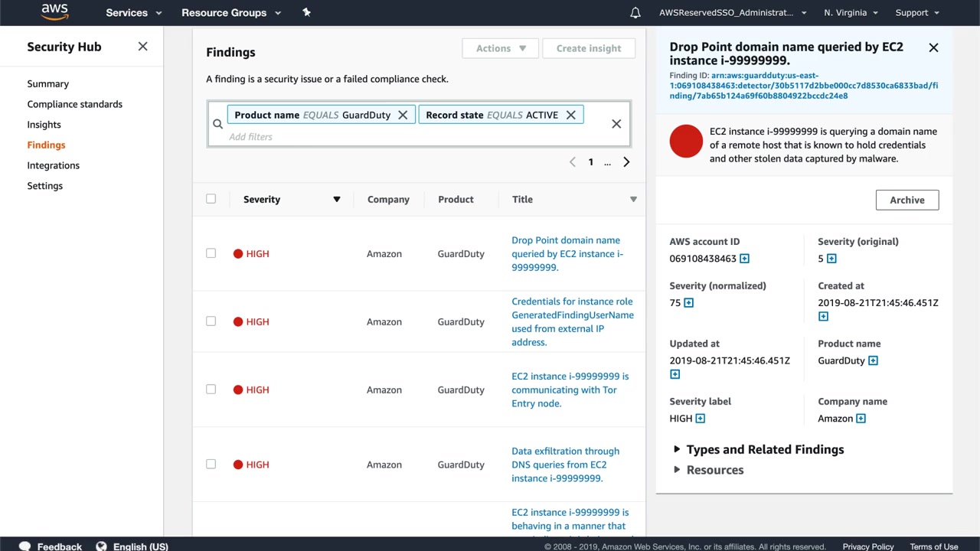Click the notifications bell icon
The image size is (980, 551).
[x=635, y=13]
